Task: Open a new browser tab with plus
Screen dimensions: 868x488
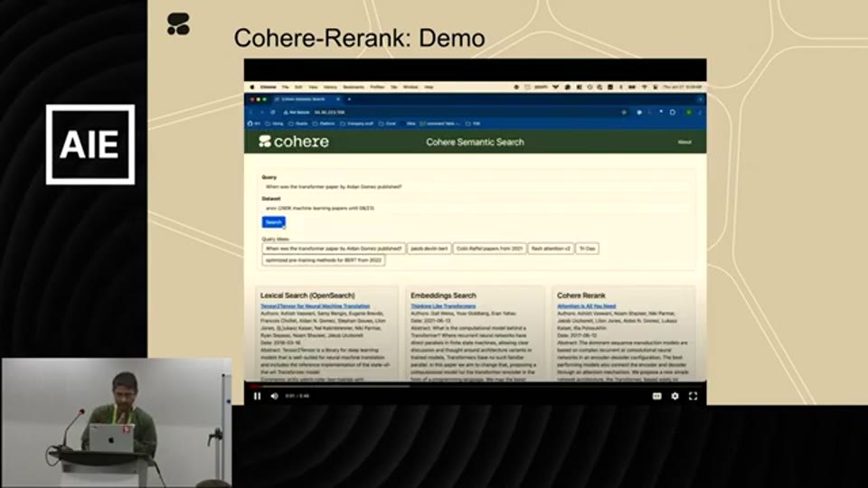Action: [349, 99]
